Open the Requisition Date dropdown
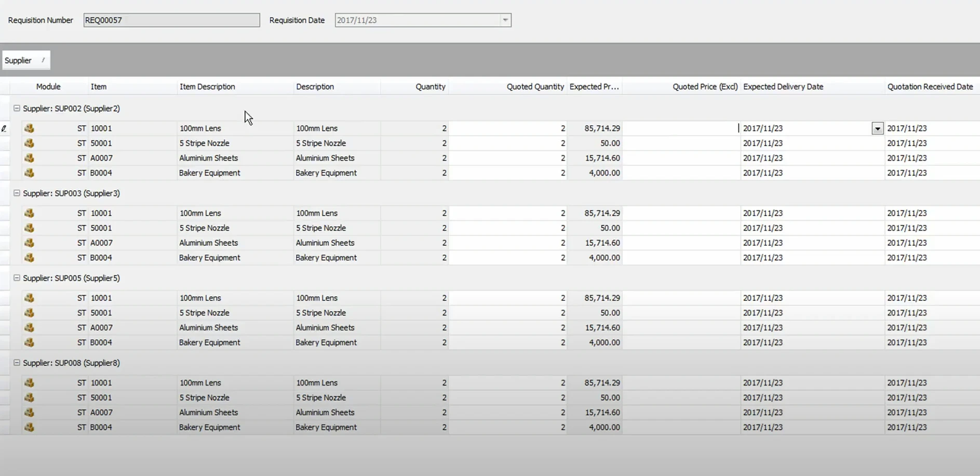980x476 pixels. click(505, 20)
